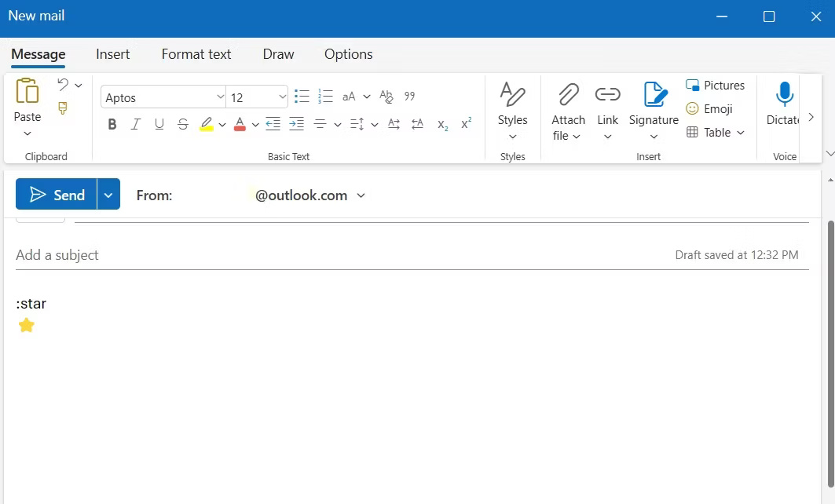This screenshot has width=835, height=504.
Task: Open the Paste options chevron
Action: pyautogui.click(x=27, y=133)
